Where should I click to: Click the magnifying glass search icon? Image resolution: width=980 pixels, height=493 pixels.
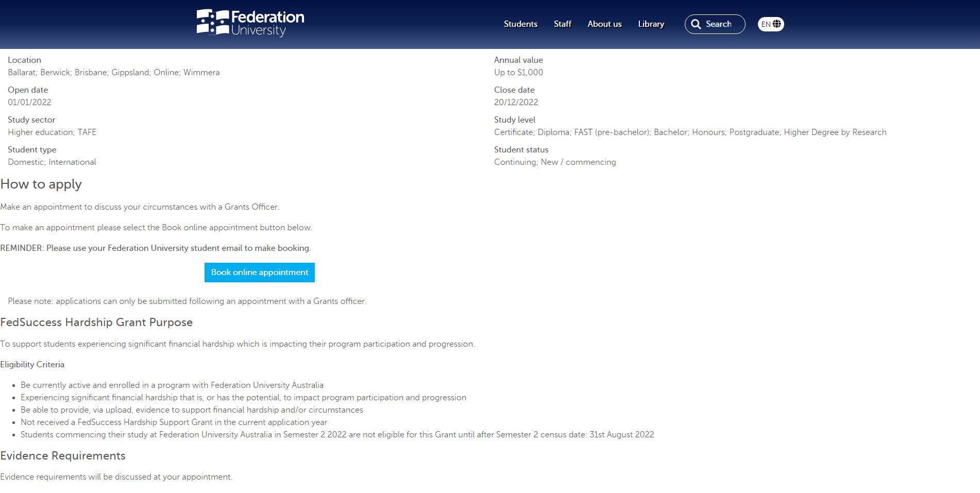[x=696, y=24]
